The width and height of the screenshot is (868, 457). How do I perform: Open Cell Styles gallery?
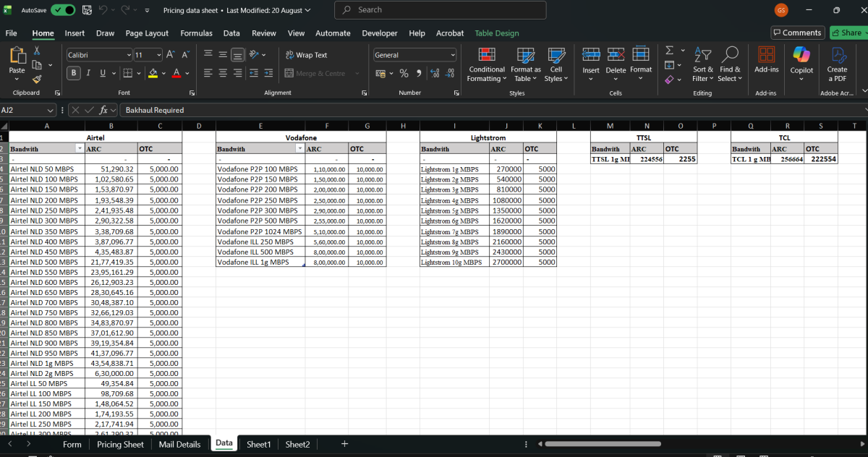[556, 64]
